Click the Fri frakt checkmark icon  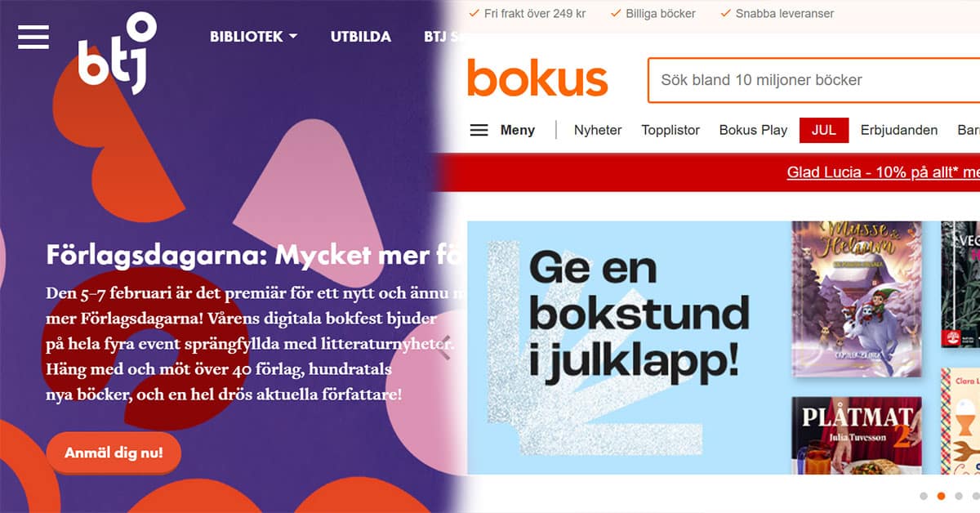click(x=474, y=13)
